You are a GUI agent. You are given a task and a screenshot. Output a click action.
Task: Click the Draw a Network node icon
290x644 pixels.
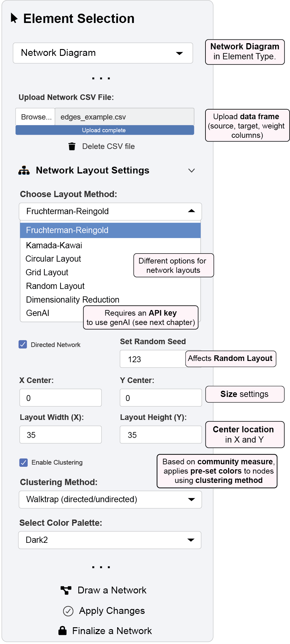point(66,590)
